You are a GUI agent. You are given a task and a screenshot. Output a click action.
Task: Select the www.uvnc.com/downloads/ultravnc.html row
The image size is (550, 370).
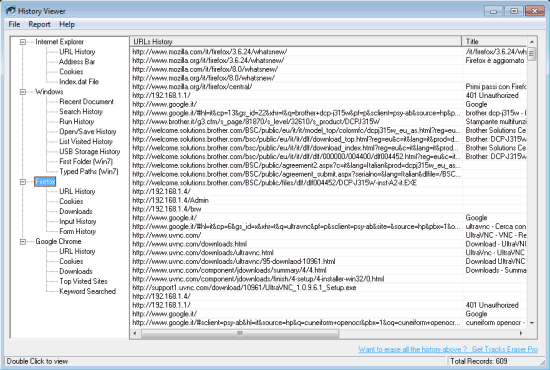[x=328, y=253]
